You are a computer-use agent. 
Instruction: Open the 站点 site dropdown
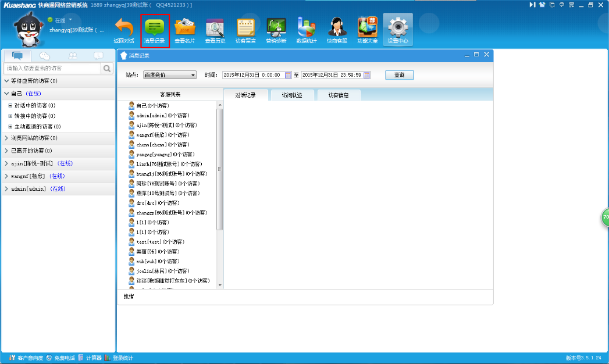pos(170,75)
